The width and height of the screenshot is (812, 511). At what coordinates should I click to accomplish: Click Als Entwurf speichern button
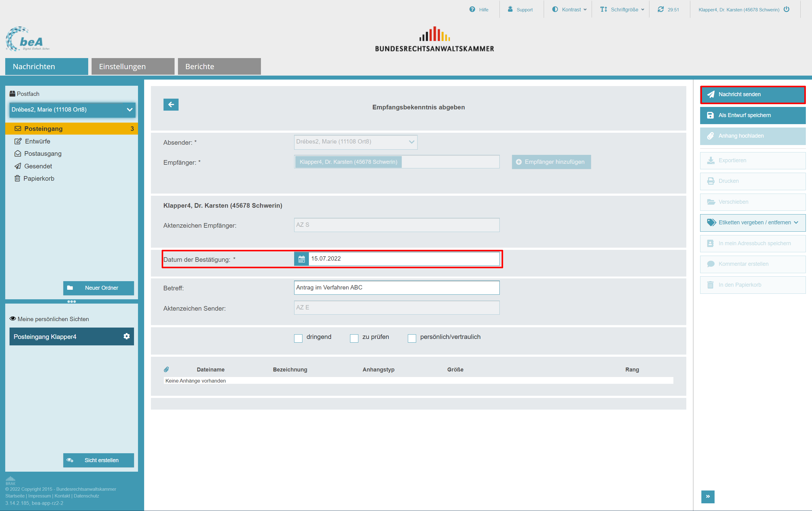pyautogui.click(x=752, y=115)
